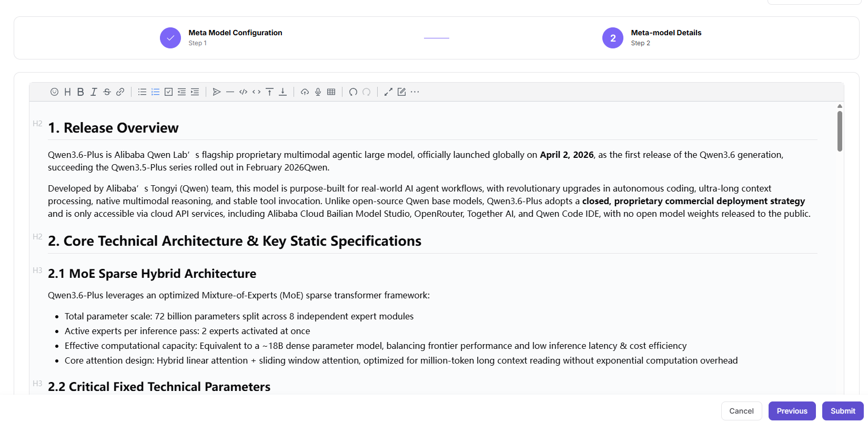Select the Meta-model Details step
The width and height of the screenshot is (868, 422).
pos(666,33)
